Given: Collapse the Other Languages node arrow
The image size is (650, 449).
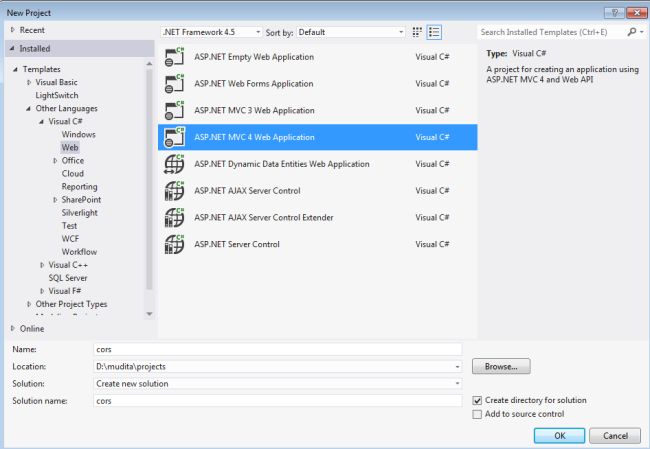Looking at the screenshot, I should (28, 109).
